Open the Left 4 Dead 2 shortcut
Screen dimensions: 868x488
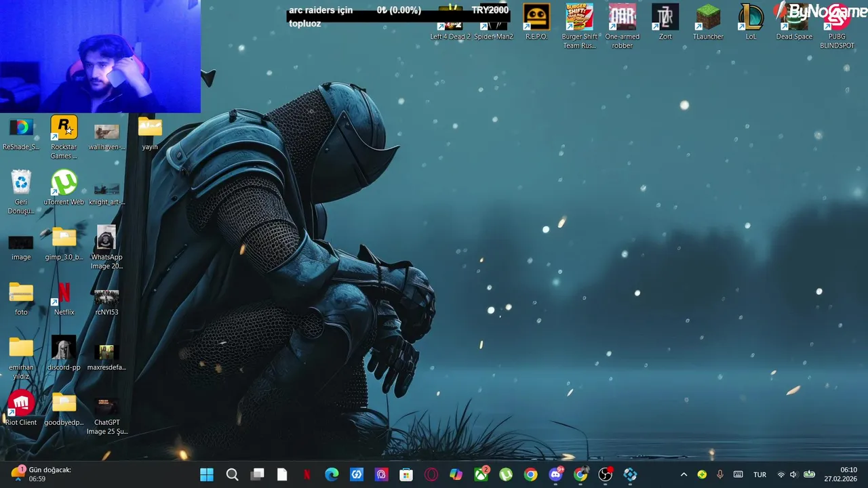[x=450, y=22]
